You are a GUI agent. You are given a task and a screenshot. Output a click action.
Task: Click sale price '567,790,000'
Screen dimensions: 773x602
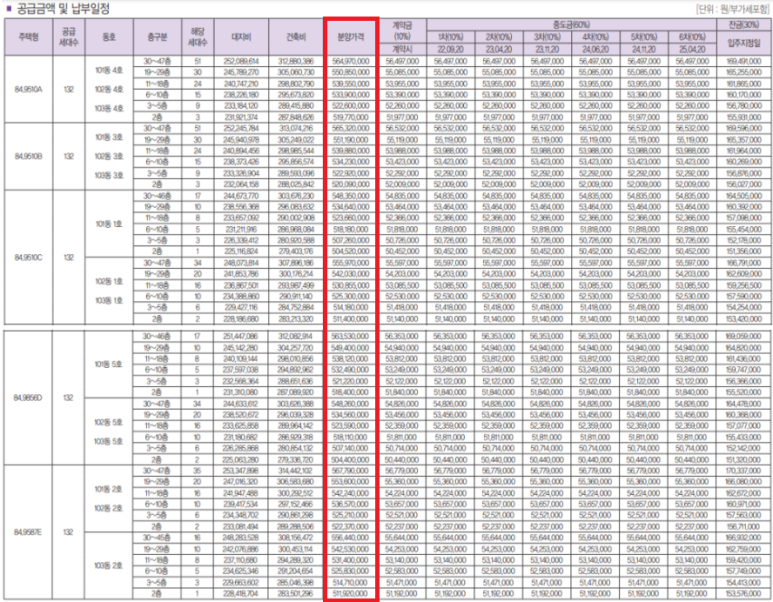[350, 471]
